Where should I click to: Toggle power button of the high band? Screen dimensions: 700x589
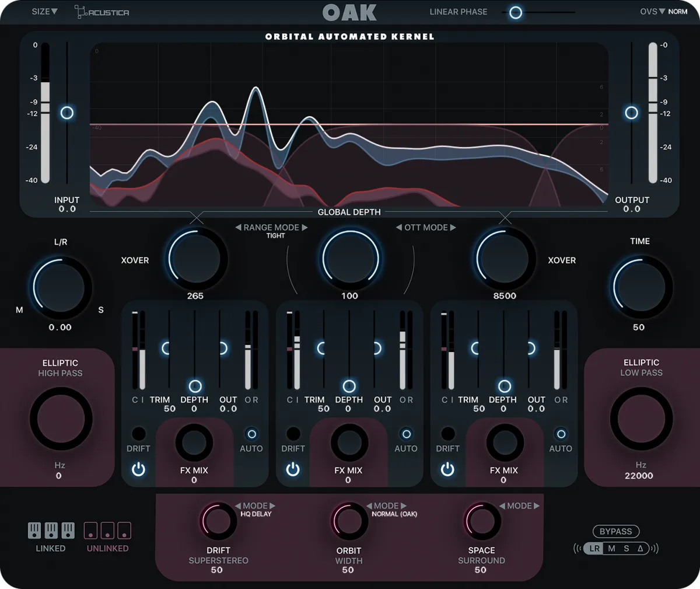pos(447,469)
